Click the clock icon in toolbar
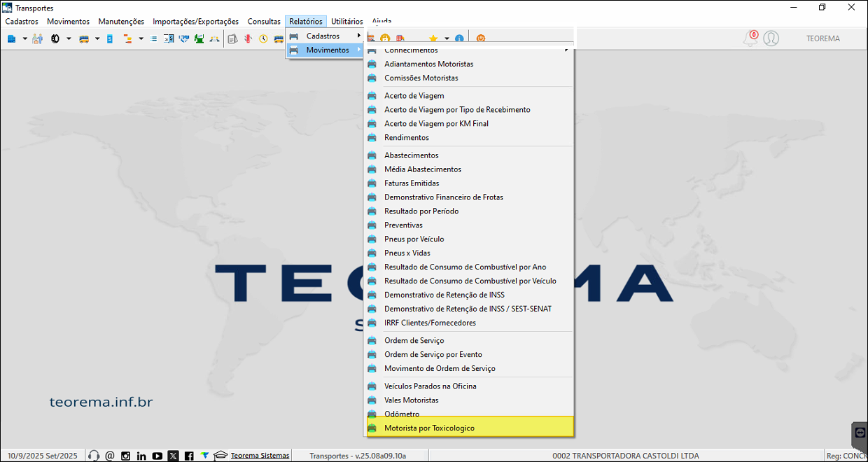 263,38
